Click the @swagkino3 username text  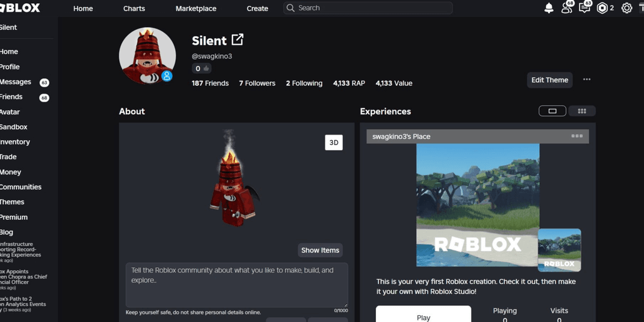pyautogui.click(x=212, y=56)
